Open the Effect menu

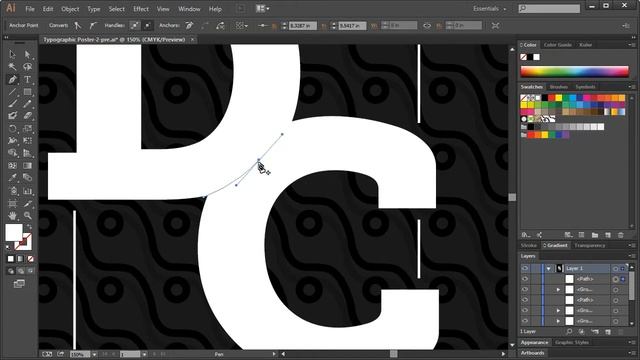pyautogui.click(x=141, y=9)
